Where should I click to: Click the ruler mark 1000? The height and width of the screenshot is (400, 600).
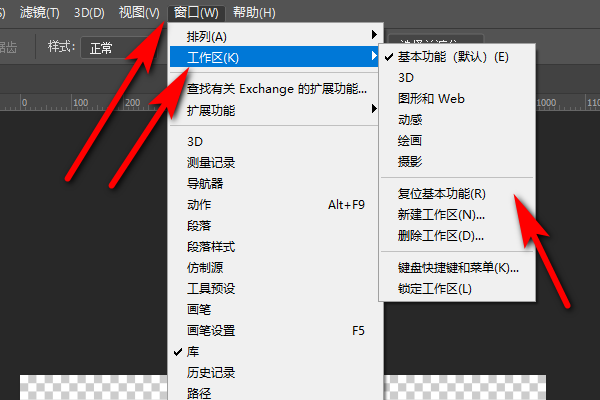point(546,103)
